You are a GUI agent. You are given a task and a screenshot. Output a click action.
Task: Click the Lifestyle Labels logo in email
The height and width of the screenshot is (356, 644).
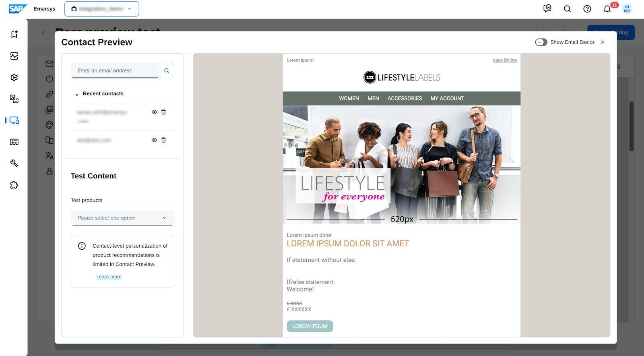(x=402, y=77)
